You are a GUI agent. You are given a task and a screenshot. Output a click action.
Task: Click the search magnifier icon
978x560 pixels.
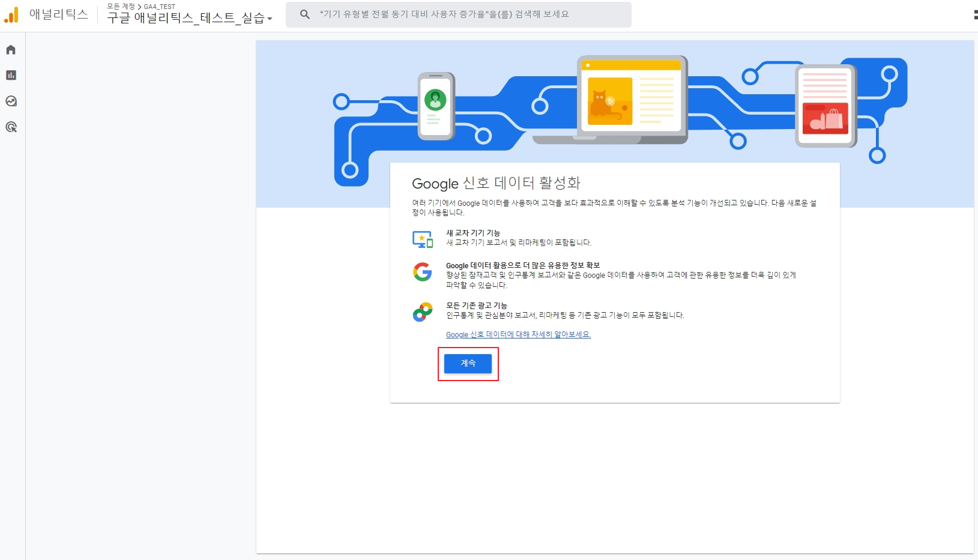(x=305, y=14)
